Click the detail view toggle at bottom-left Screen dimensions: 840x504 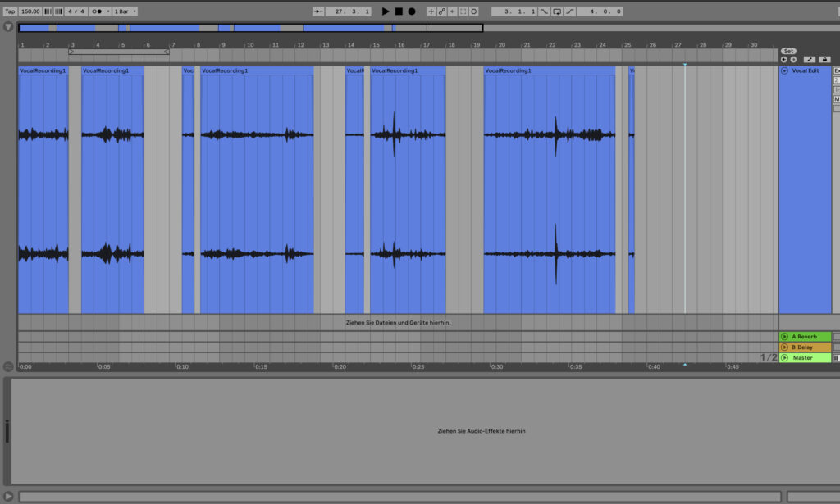8,496
